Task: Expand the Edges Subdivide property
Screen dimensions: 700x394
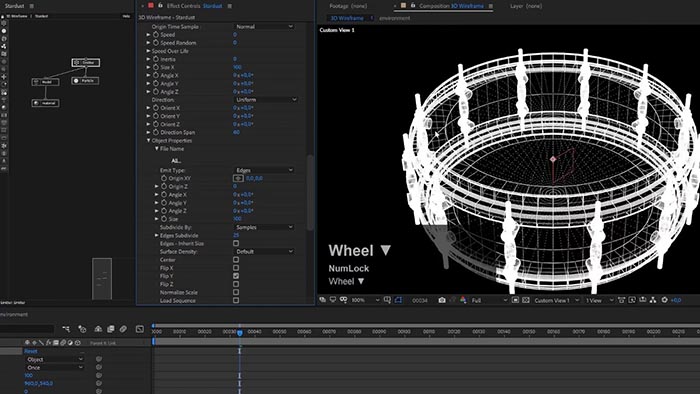Action: (x=157, y=235)
